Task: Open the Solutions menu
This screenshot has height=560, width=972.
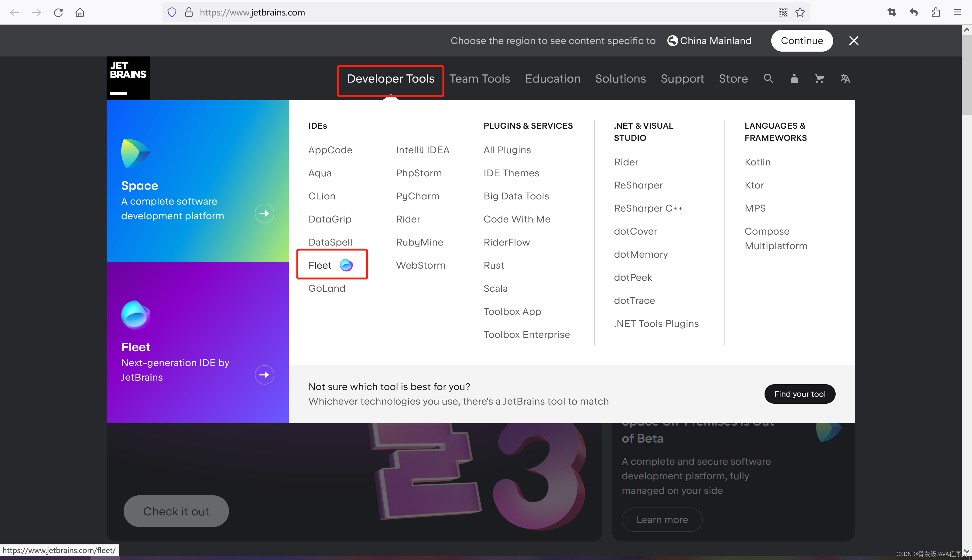Action: tap(620, 79)
